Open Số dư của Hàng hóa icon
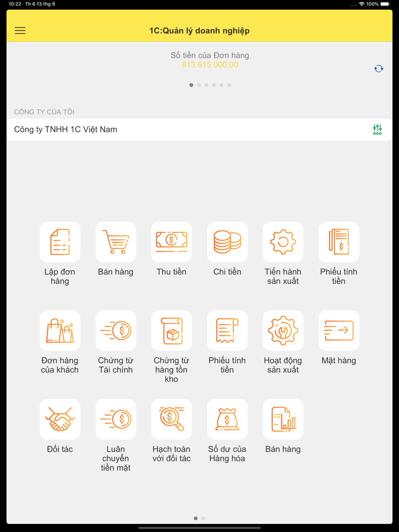 click(x=227, y=419)
